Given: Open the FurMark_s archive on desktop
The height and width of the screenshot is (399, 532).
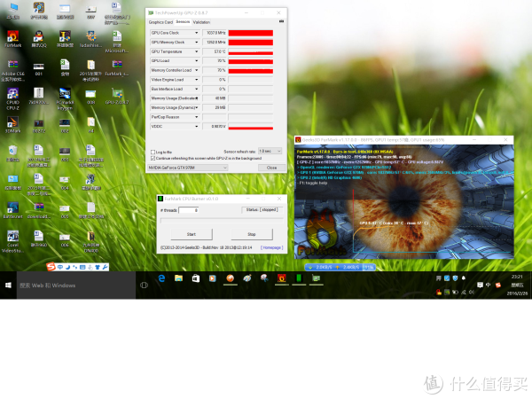Looking at the screenshot, I should point(117,67).
